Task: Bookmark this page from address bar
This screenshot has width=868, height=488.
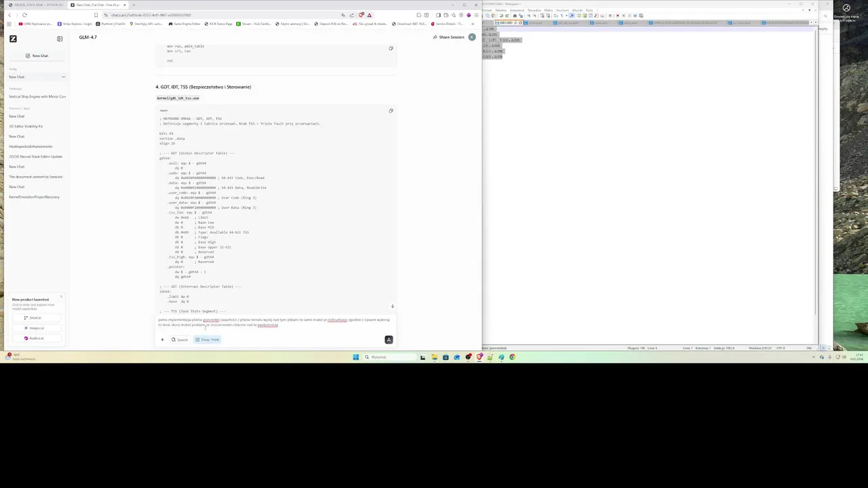Action: click(x=96, y=15)
